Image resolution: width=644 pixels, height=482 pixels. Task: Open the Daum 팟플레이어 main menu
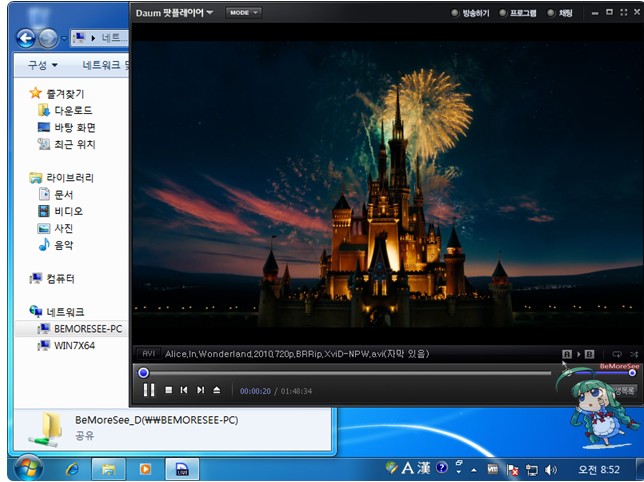[174, 13]
